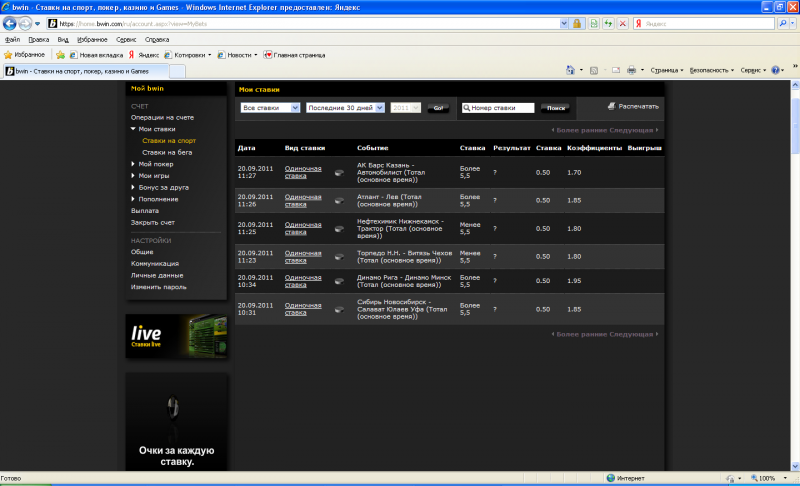Viewport: 800px width, 486px height.
Task: Click hockey puck icon in Сибирь Новосибирск row
Action: [x=339, y=309]
